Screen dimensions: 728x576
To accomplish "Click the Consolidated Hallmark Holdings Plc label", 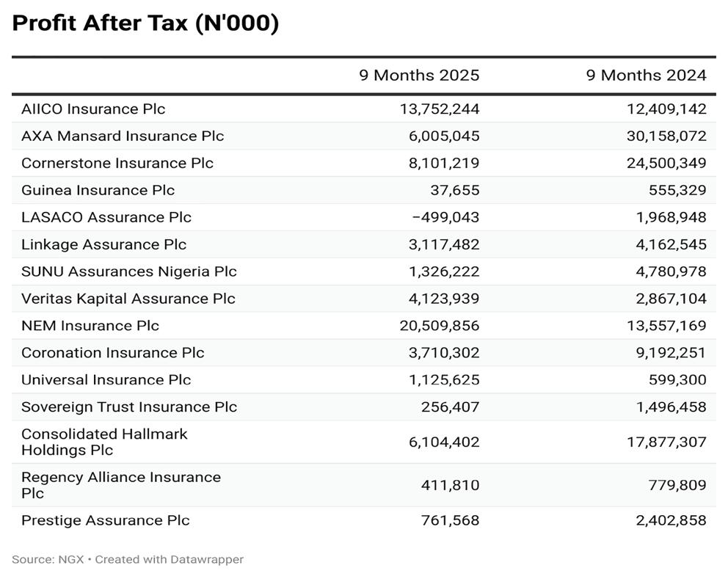I will [x=104, y=442].
